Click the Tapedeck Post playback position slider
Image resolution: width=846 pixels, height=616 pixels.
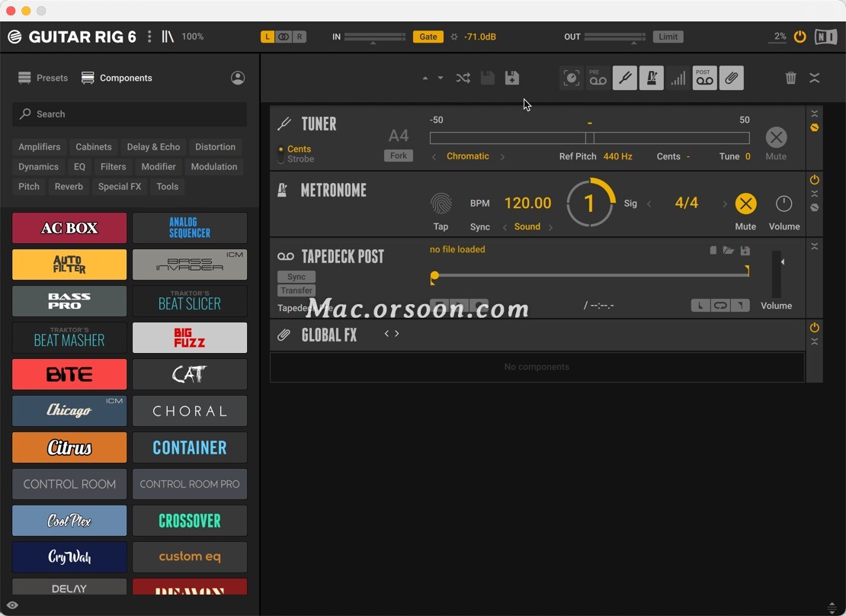point(590,274)
